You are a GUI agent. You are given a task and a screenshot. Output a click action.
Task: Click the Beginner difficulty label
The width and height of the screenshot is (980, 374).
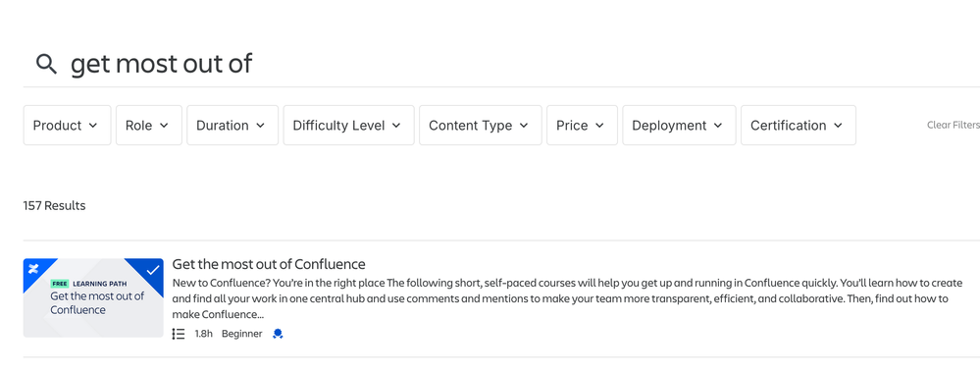242,334
